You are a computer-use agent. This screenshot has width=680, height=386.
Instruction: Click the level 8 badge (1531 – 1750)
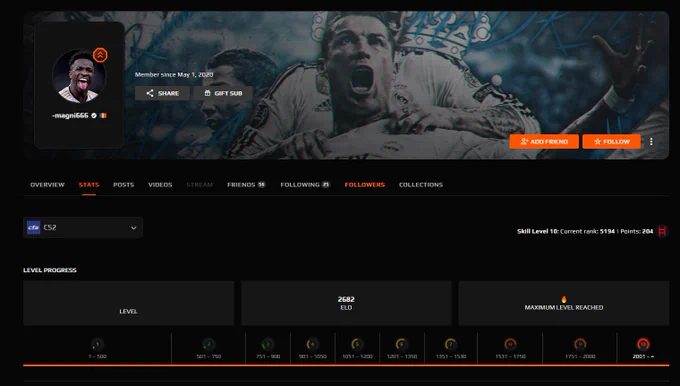(510, 344)
